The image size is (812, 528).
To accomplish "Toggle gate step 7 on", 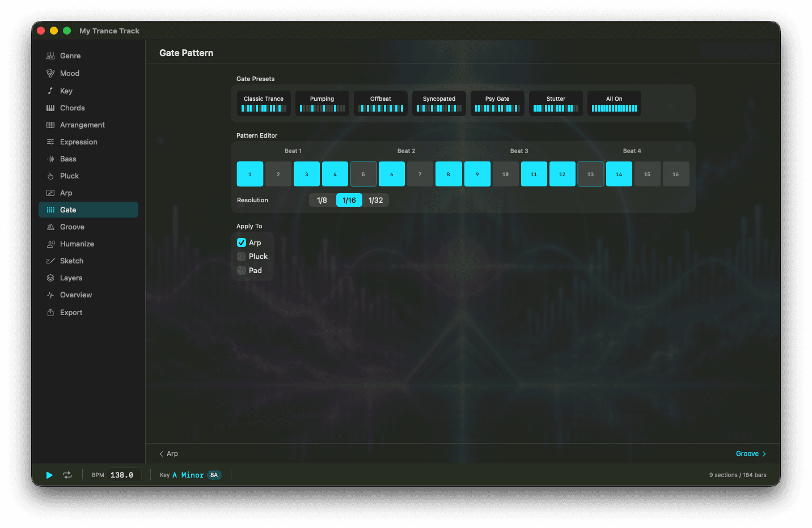I will pyautogui.click(x=420, y=174).
